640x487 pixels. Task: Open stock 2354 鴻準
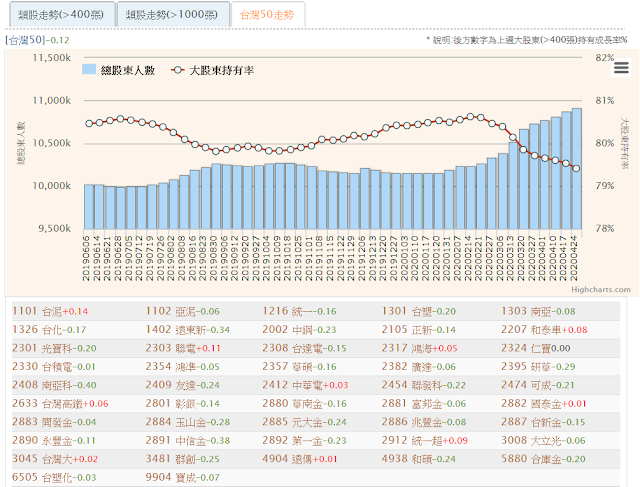(x=170, y=367)
